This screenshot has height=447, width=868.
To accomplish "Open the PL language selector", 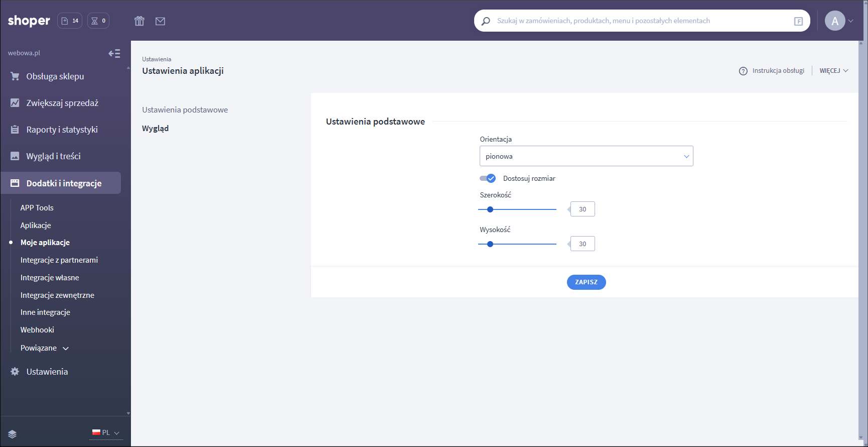I will [106, 432].
